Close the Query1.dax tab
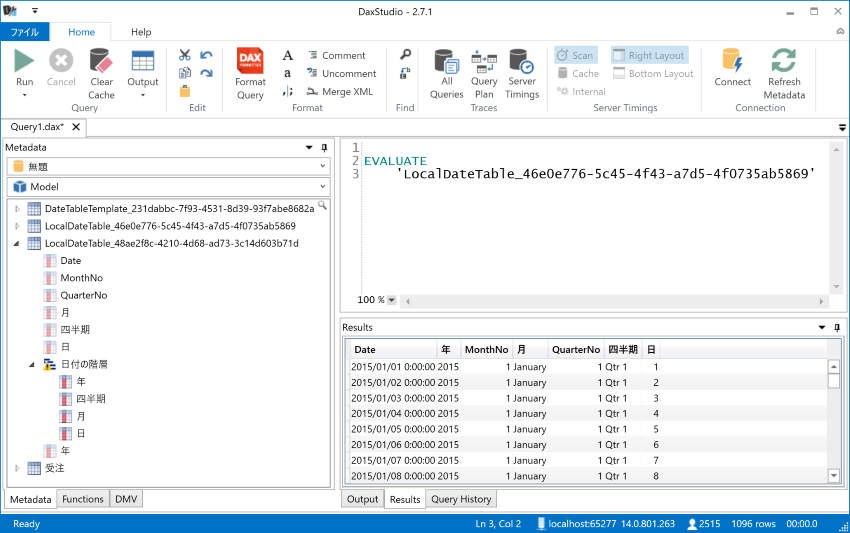This screenshot has height=533, width=850. [76, 127]
